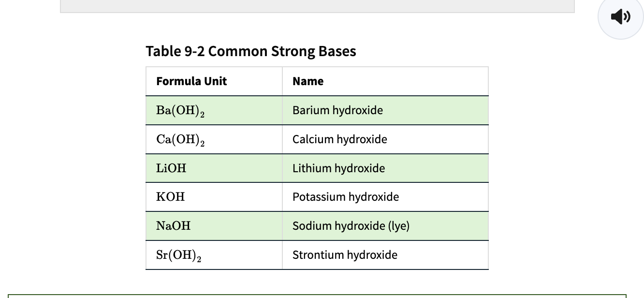
Task: Click the Lithium hydroxide name cell
Action: coord(385,168)
